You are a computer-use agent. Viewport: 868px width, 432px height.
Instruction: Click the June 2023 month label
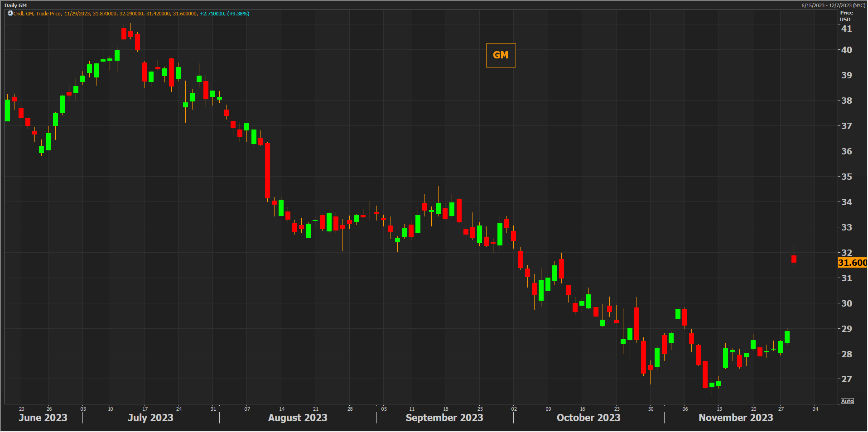[43, 418]
